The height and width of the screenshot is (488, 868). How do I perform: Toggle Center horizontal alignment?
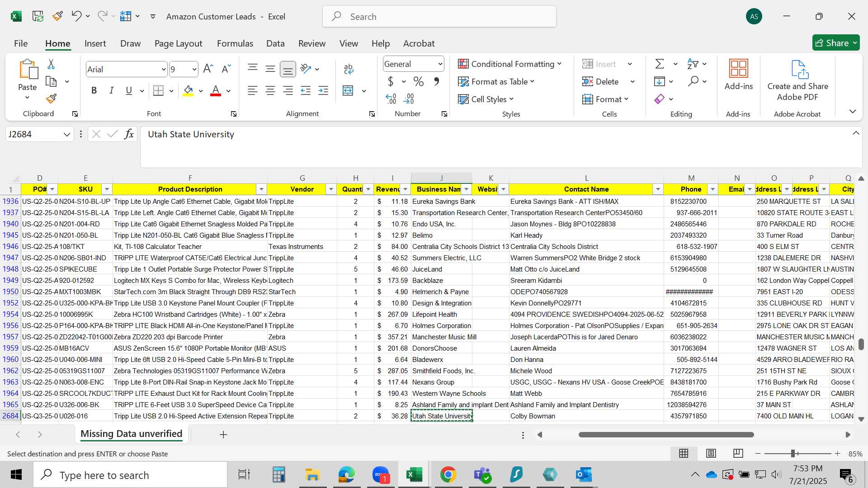point(270,90)
